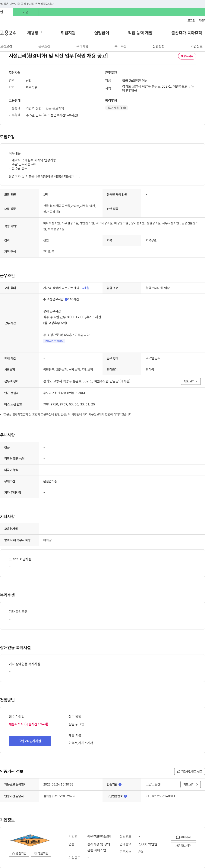The height and width of the screenshot is (868, 205).
Task: Jump to the 모집요강 section tab
Action: pos(6,46)
